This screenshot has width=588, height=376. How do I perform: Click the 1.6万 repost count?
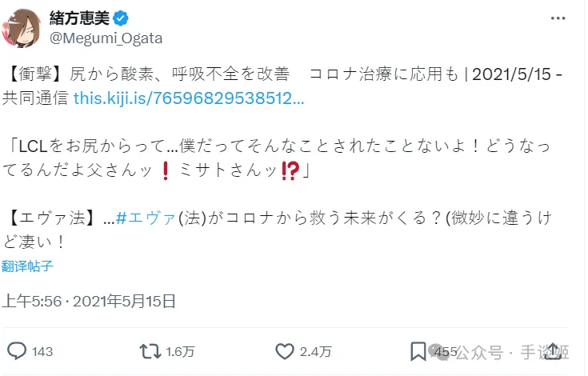pos(178,351)
